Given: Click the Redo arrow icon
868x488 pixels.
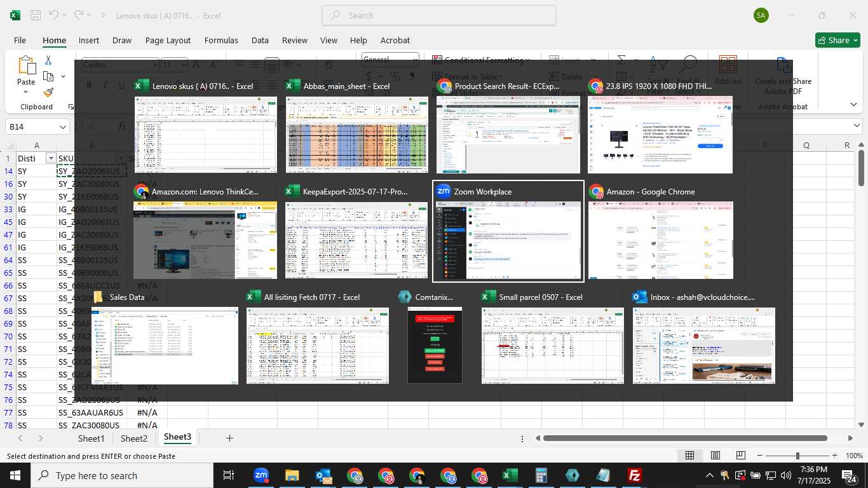Looking at the screenshot, I should pyautogui.click(x=78, y=15).
